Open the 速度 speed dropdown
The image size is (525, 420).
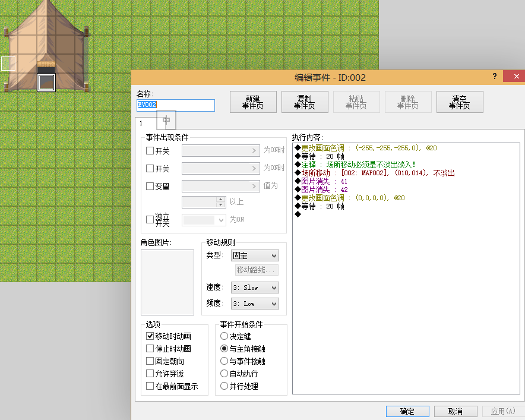coord(255,288)
